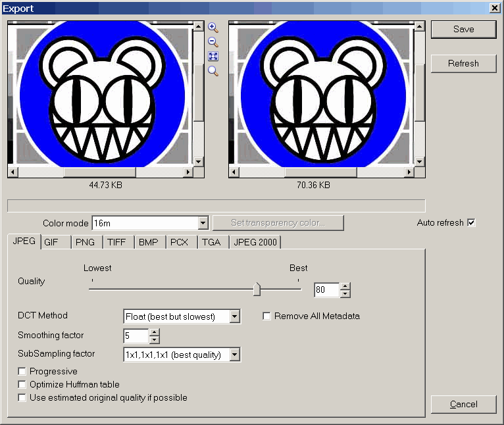
Task: Click the Quality slider handle
Action: coord(257,289)
